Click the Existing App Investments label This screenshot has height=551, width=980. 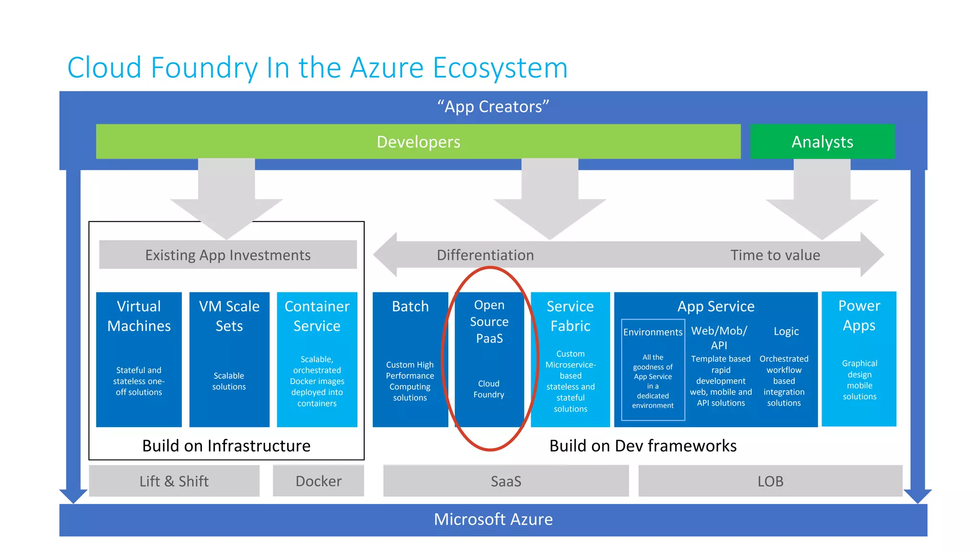(x=228, y=255)
